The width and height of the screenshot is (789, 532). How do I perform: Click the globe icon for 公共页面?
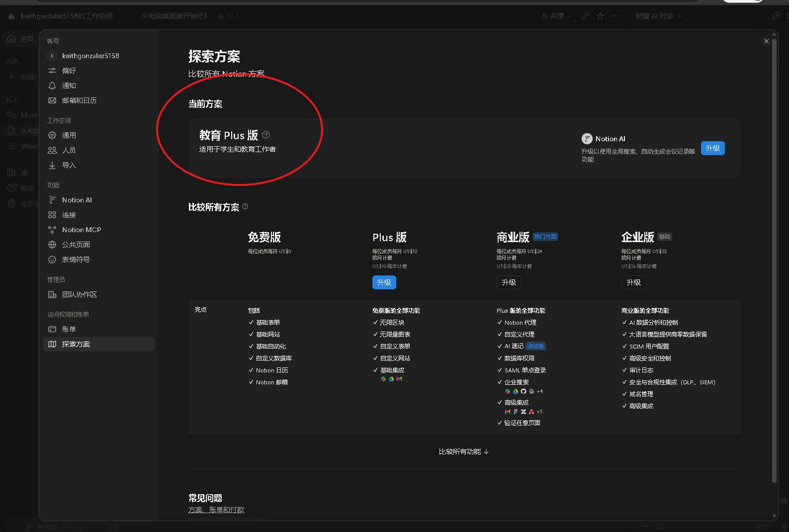pos(52,245)
